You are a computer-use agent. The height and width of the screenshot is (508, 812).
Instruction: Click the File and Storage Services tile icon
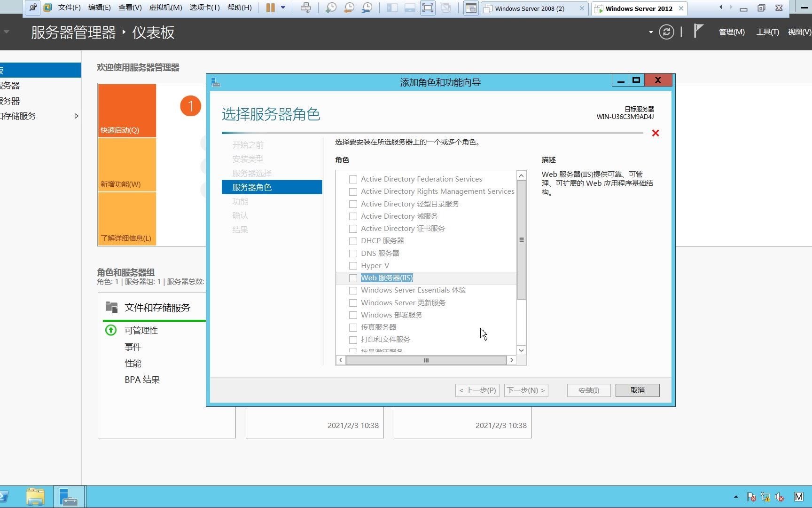[112, 307]
